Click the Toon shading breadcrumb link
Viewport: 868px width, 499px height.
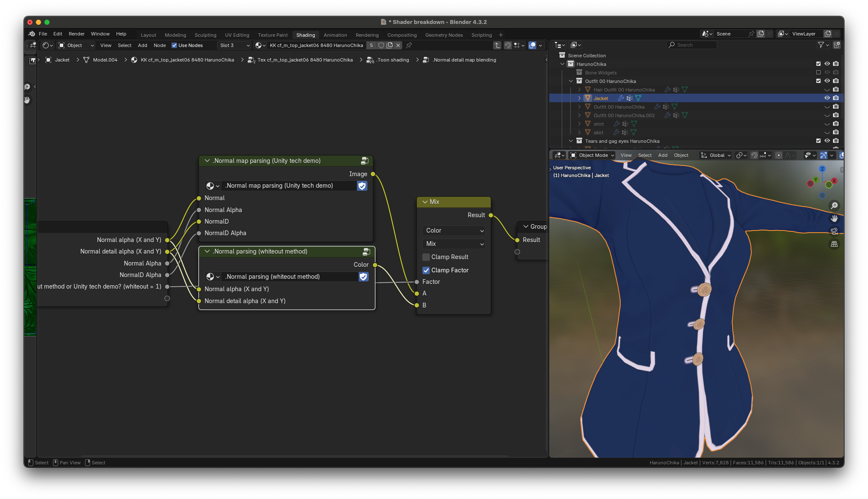click(x=393, y=60)
